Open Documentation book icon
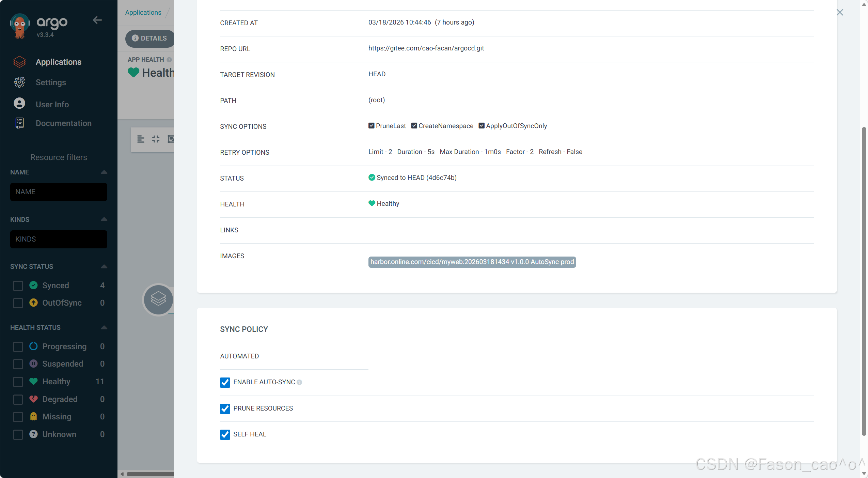 click(x=19, y=123)
